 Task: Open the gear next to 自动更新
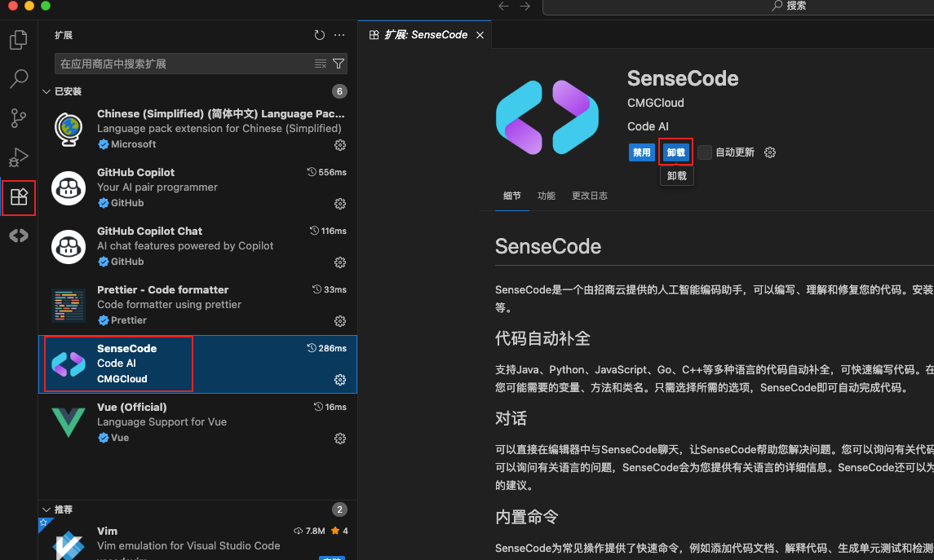(769, 152)
